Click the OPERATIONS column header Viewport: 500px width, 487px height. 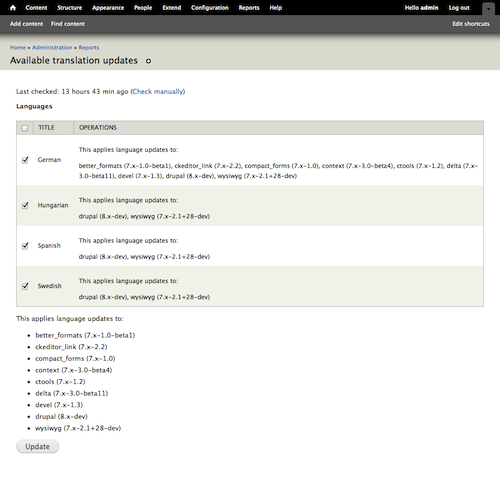pyautogui.click(x=98, y=128)
